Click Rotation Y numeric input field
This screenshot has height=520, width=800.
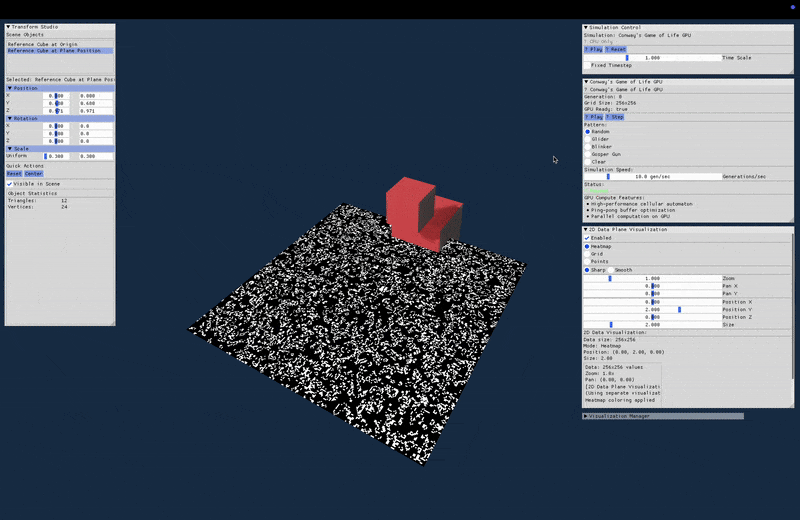coord(95,134)
